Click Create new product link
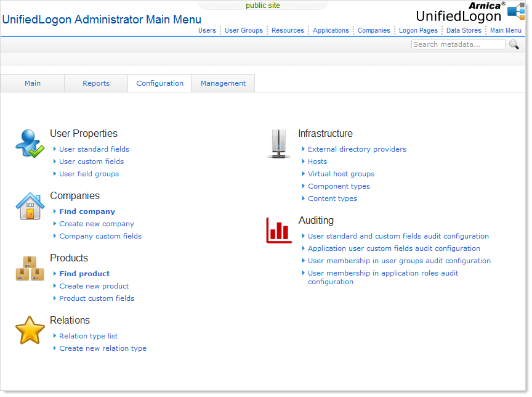 (x=94, y=286)
